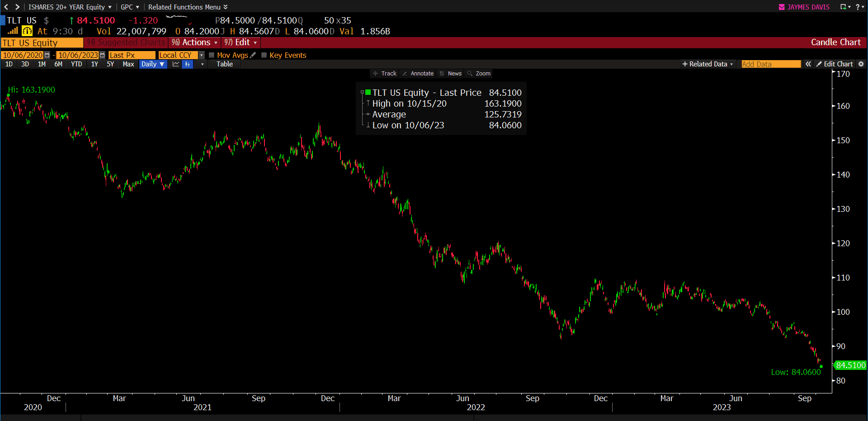This screenshot has width=868, height=421.
Task: Edit moving averages with pencil icon
Action: 253,55
